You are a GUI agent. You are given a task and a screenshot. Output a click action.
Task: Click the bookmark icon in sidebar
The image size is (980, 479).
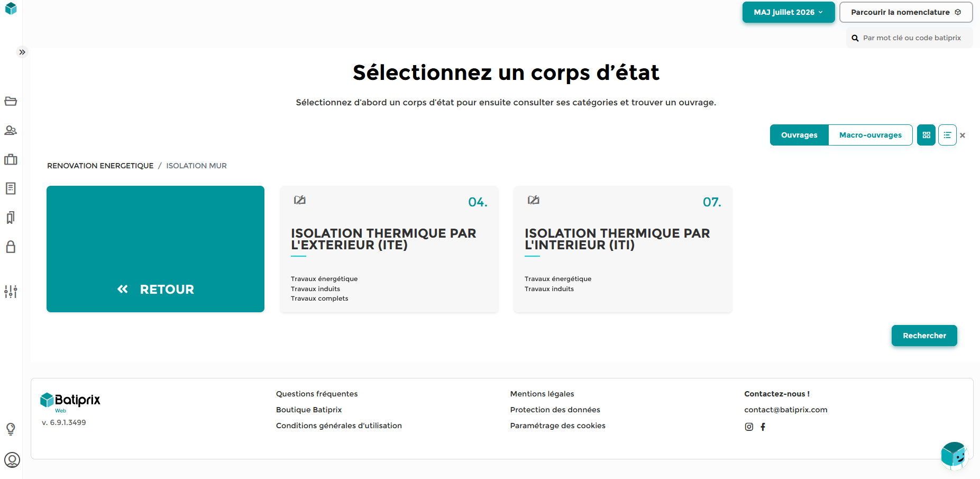(x=11, y=218)
